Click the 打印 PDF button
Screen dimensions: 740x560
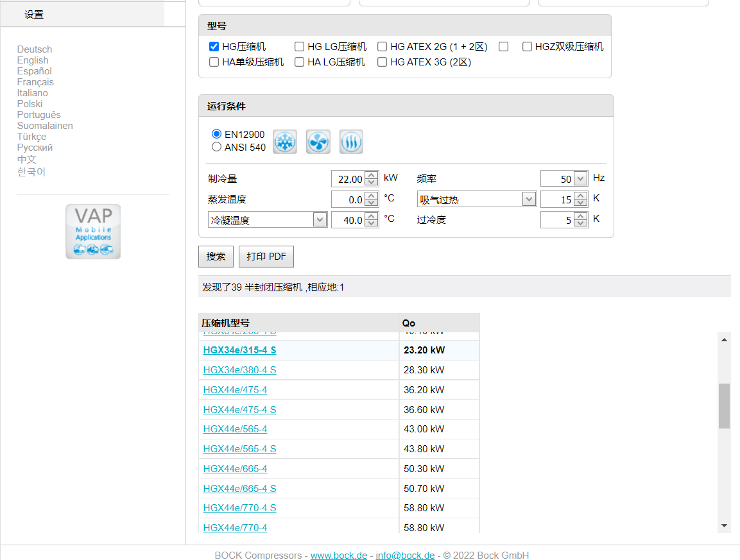[x=266, y=256]
